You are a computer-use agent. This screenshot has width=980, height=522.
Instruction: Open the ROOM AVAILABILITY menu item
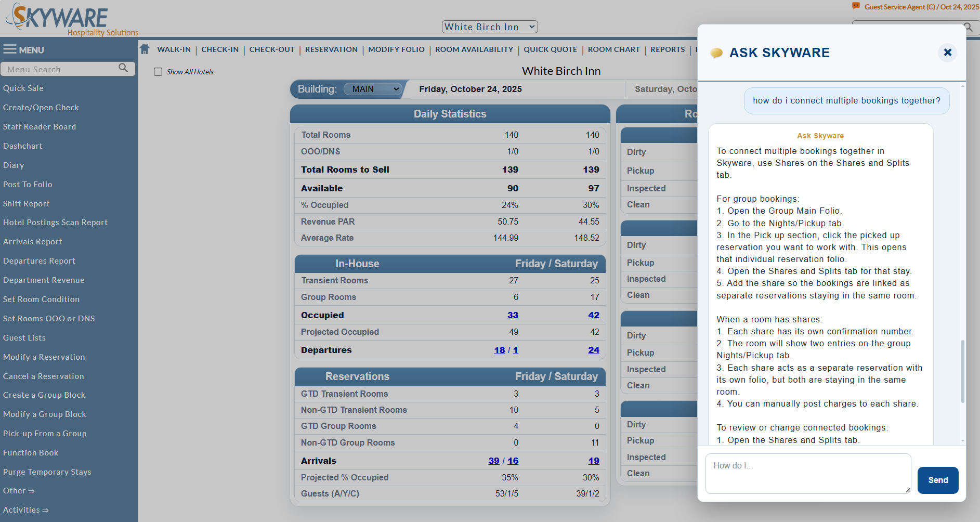[x=474, y=49]
